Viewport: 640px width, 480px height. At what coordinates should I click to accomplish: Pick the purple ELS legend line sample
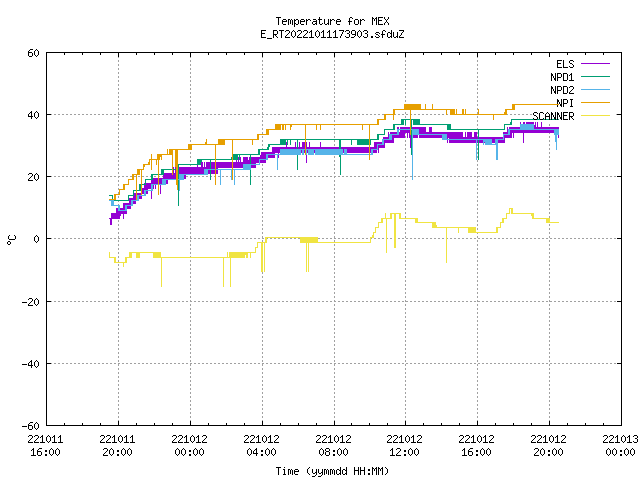596,64
